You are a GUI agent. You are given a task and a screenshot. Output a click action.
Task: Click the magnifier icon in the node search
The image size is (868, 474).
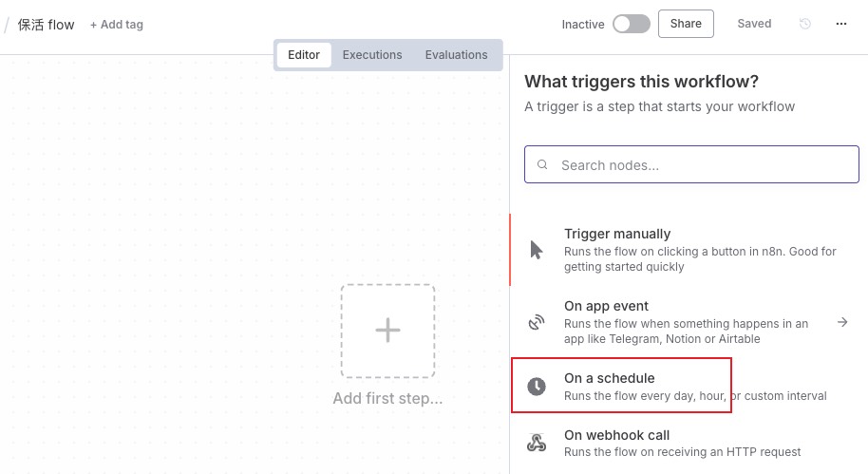[543, 164]
